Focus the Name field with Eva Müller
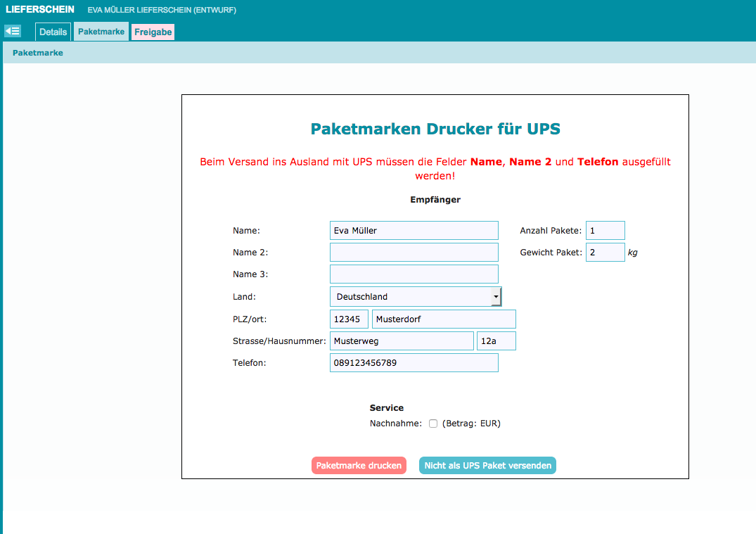The width and height of the screenshot is (756, 534). click(414, 231)
